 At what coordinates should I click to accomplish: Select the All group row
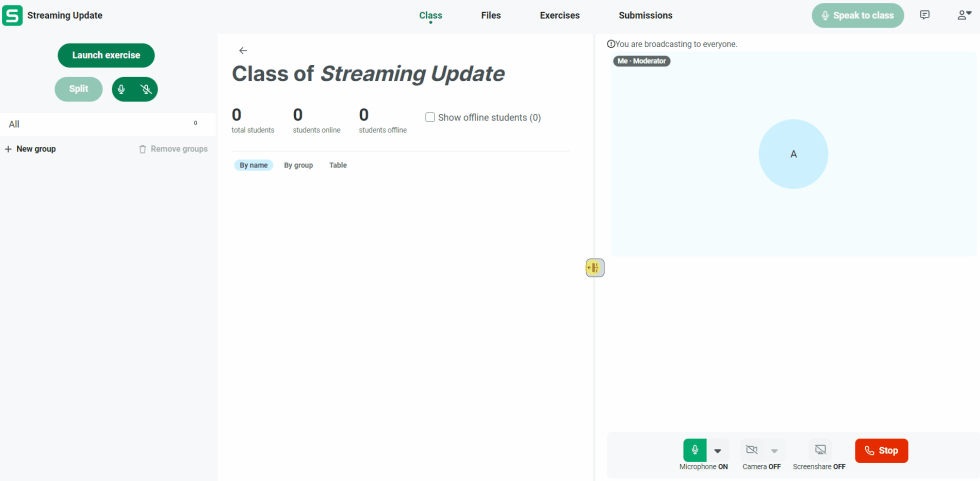100,124
